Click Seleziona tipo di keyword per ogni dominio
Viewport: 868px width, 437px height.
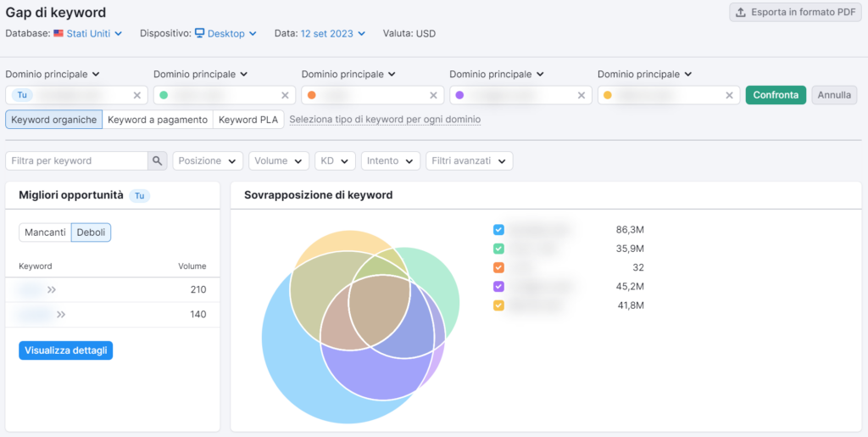(x=385, y=119)
